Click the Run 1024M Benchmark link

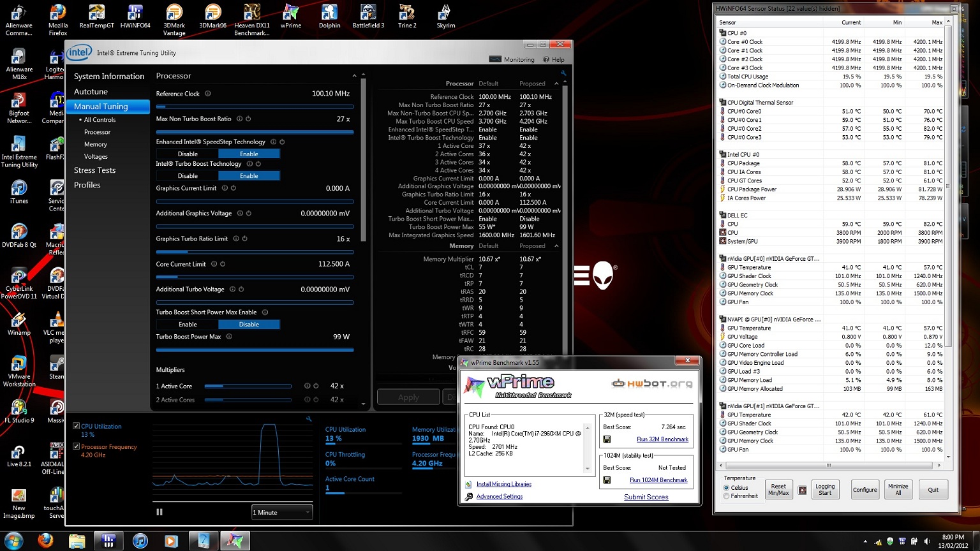658,480
